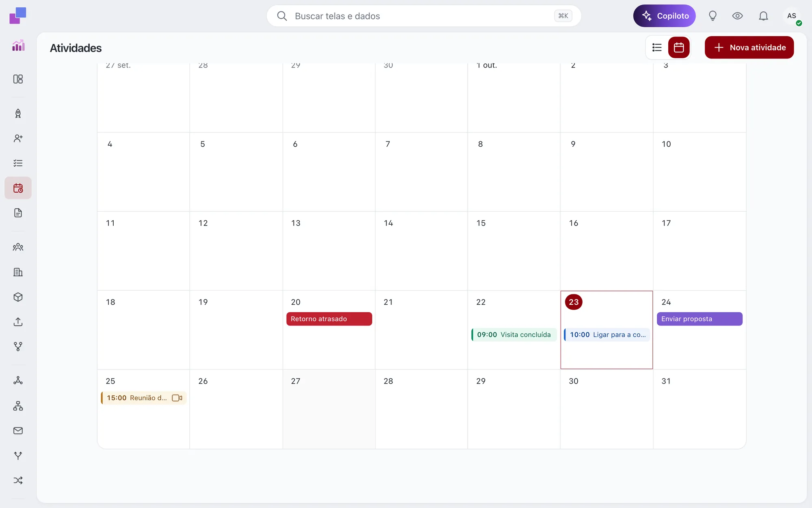Select today's date 23
Screen dimensions: 812x508
[574, 302]
